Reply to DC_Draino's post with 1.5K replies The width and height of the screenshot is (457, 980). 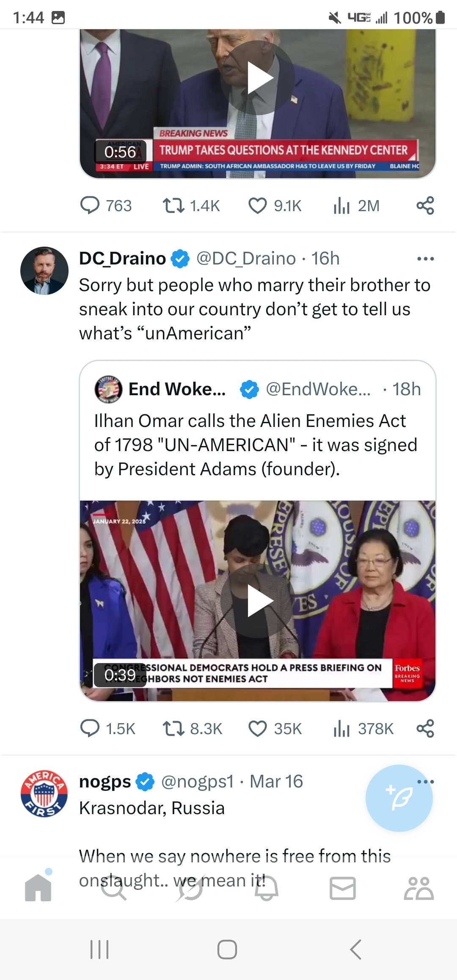[90, 728]
